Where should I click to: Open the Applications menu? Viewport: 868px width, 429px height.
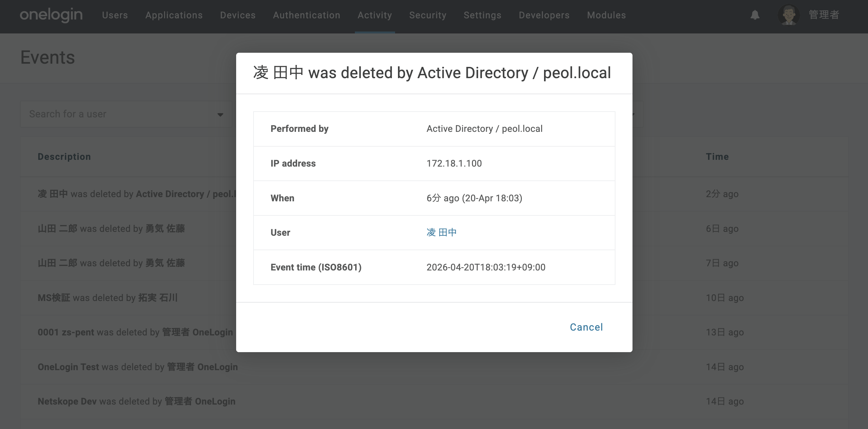[174, 15]
